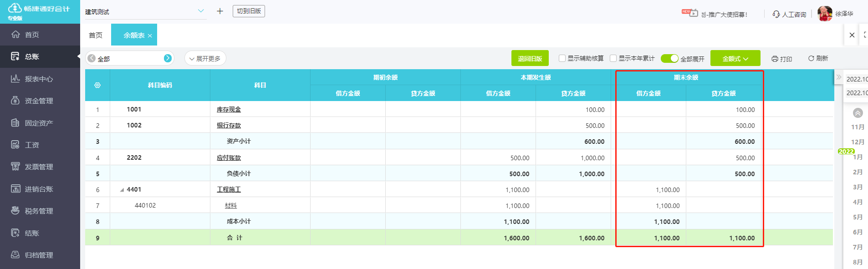Expand the 展开更多 filter options
This screenshot has height=269, width=868.
205,58
